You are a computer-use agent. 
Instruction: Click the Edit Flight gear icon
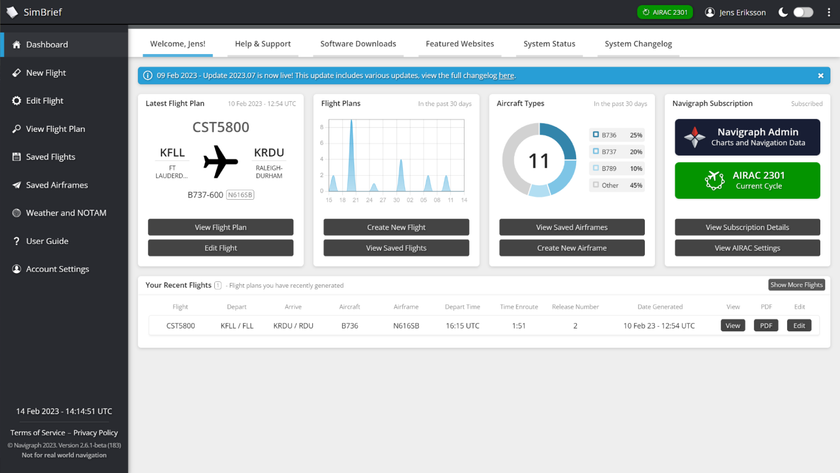(17, 101)
